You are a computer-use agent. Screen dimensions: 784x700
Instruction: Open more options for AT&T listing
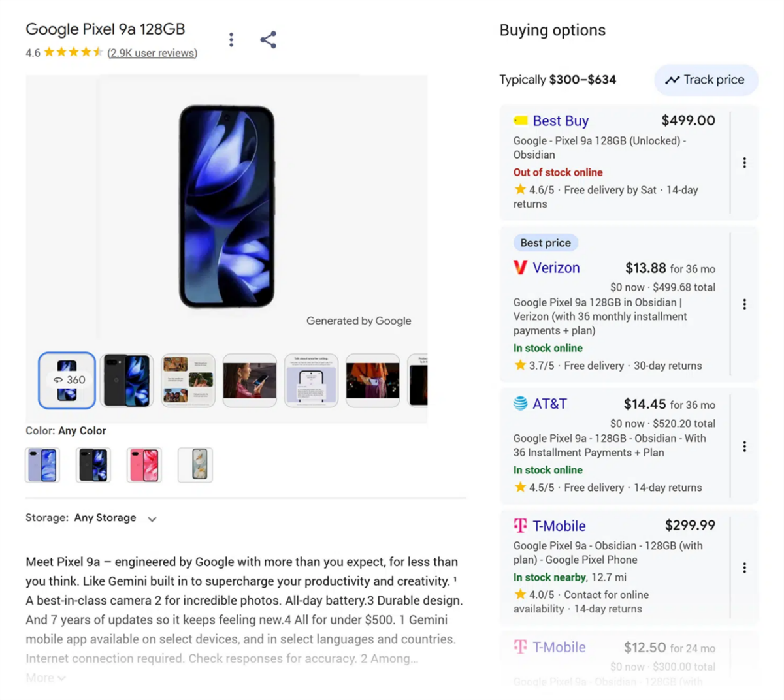744,447
